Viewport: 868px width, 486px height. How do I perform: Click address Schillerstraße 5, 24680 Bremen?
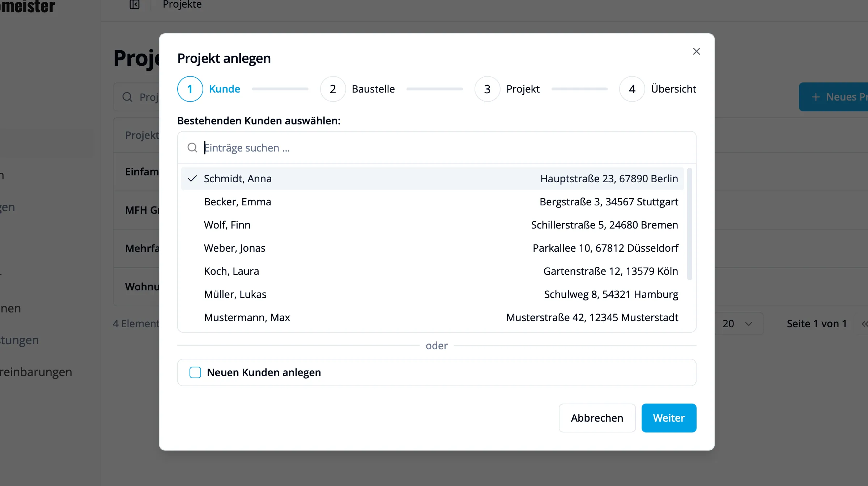(605, 225)
